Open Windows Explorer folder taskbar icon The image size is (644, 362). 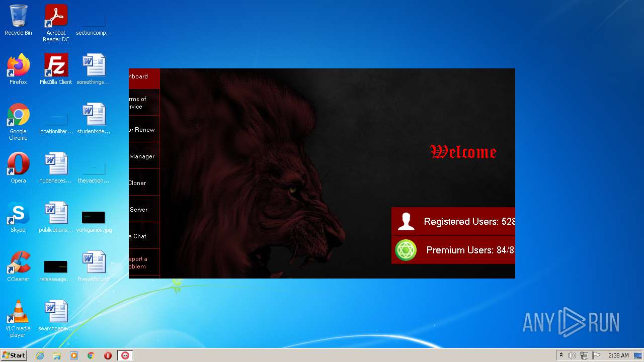(57, 355)
